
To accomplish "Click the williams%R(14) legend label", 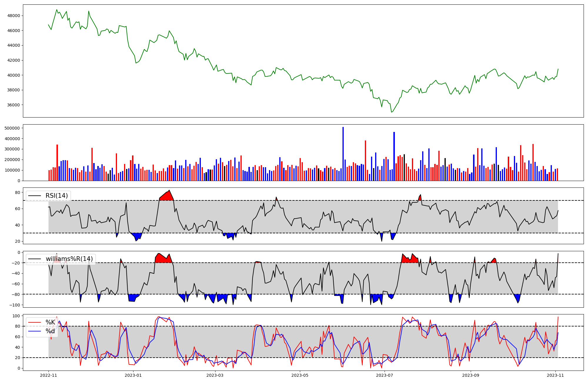I will 69,259.
